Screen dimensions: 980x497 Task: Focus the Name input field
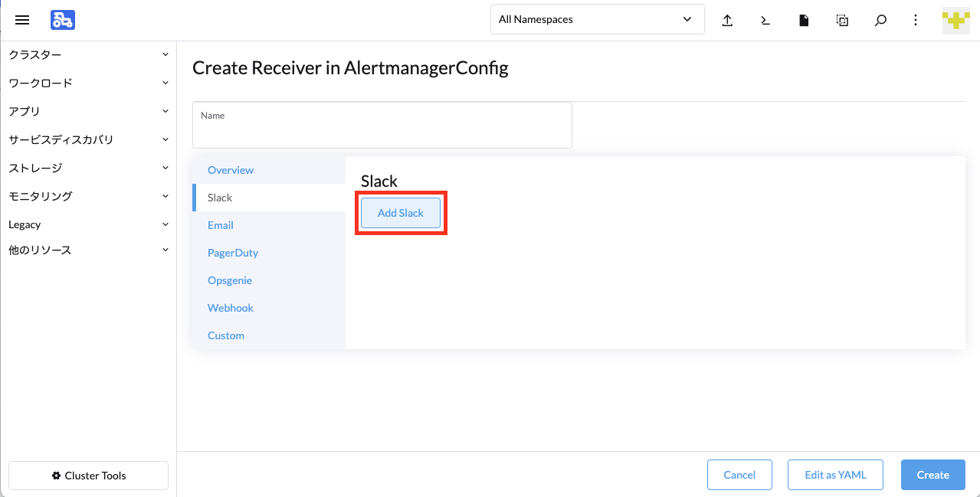(x=382, y=125)
